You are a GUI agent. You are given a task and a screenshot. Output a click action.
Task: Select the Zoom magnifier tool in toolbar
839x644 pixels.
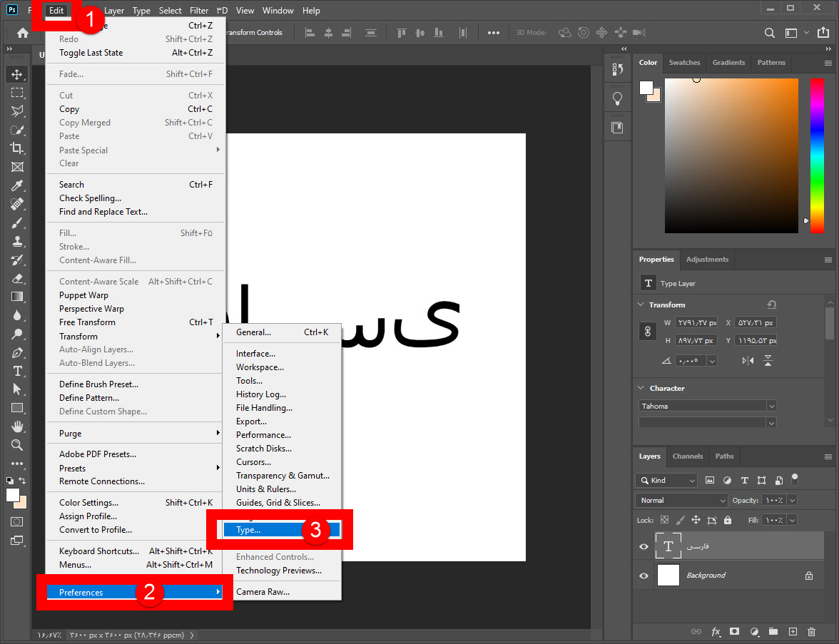(x=17, y=445)
